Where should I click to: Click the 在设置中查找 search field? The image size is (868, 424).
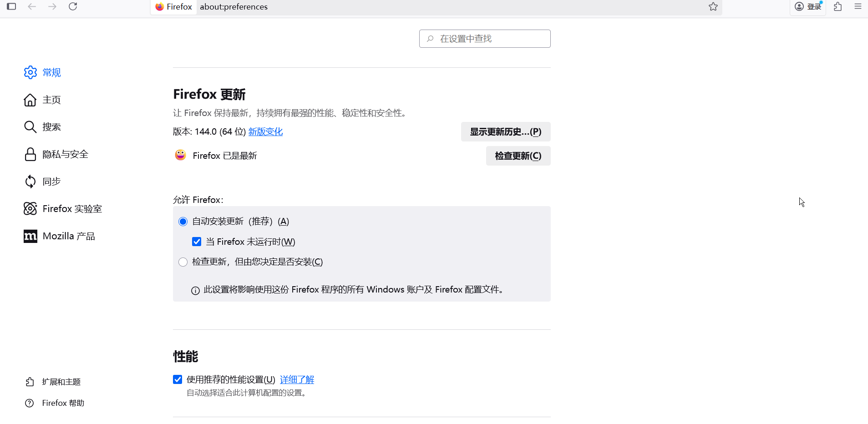tap(484, 39)
